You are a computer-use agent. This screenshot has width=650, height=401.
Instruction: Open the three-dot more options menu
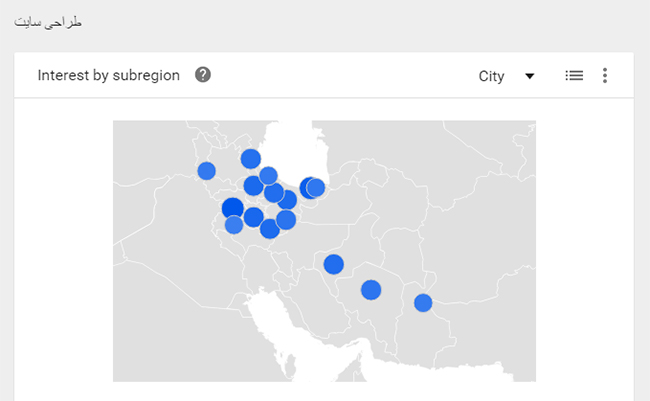pyautogui.click(x=605, y=75)
